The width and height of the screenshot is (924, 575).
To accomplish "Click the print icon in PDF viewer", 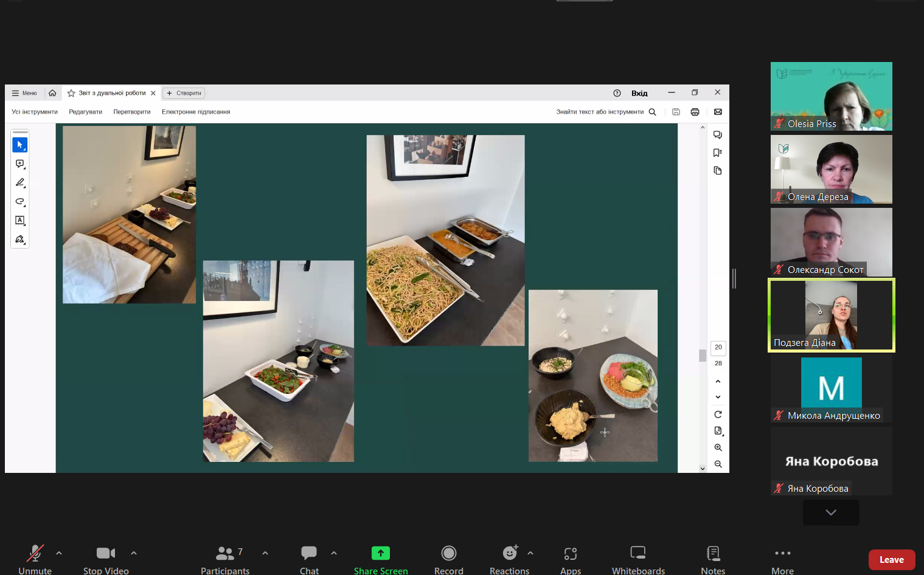I will click(695, 112).
